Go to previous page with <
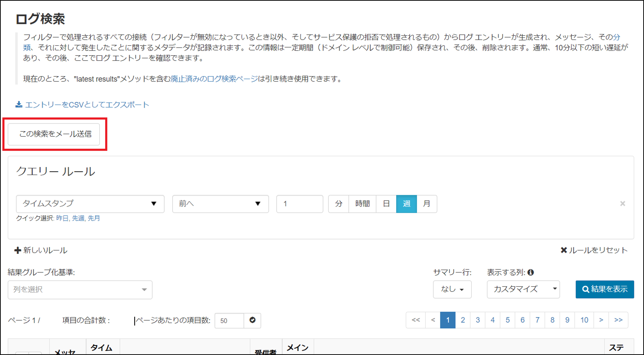 (x=433, y=320)
